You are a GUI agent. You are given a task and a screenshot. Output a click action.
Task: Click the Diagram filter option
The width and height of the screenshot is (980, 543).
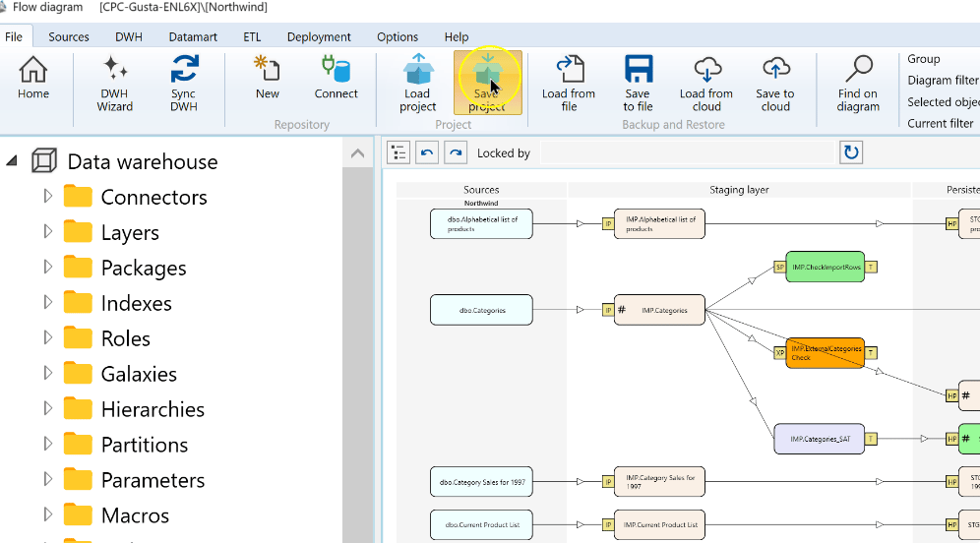pos(943,80)
